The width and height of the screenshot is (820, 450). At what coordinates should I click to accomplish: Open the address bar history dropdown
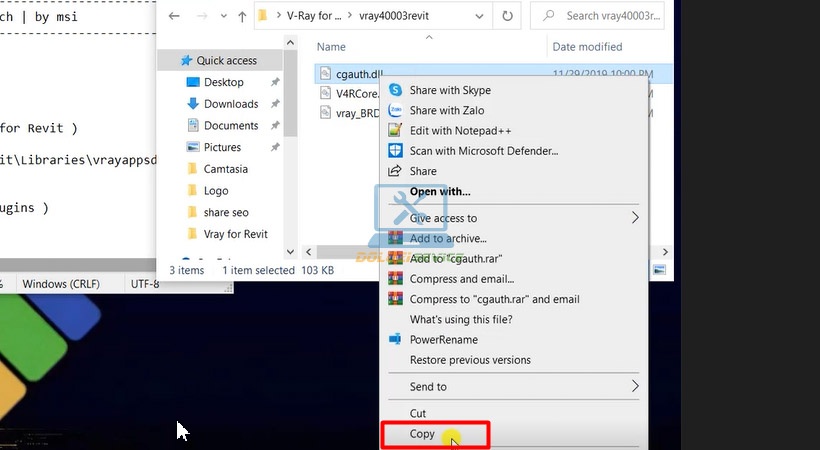(x=479, y=16)
